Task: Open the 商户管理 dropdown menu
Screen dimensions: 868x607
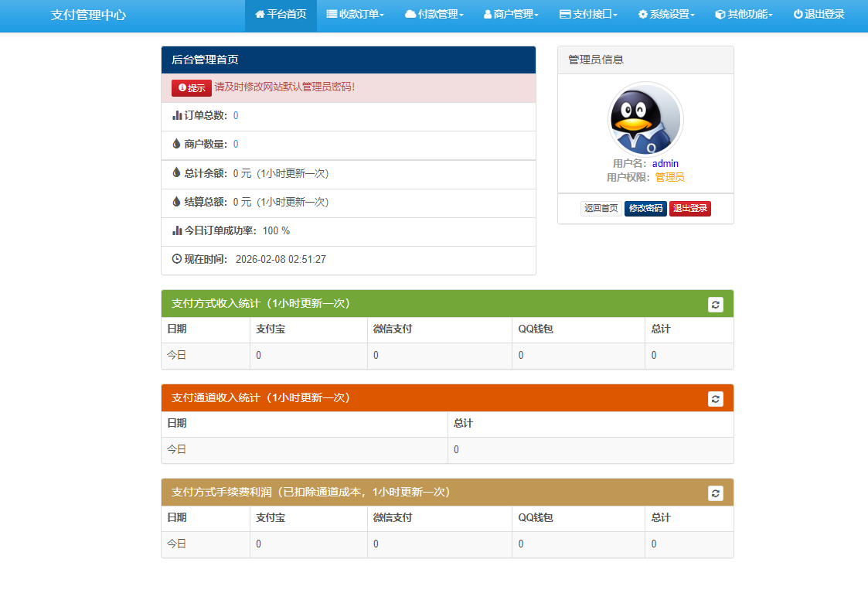Action: [x=510, y=15]
